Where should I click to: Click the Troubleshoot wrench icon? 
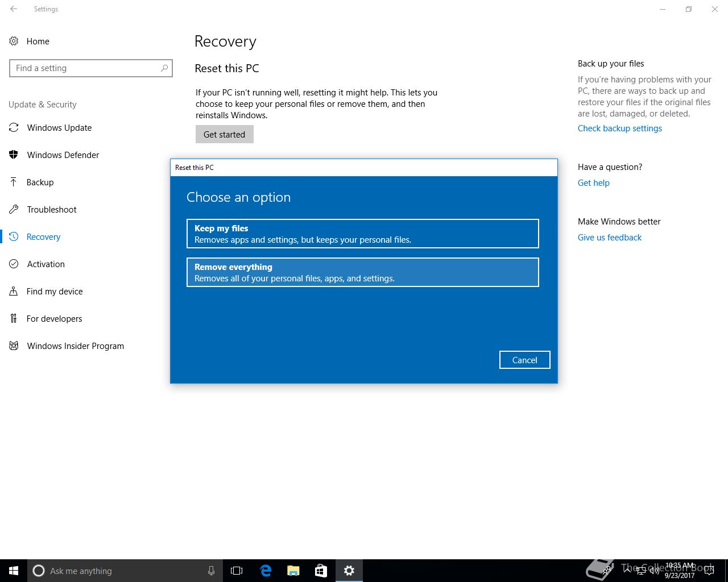(x=14, y=209)
